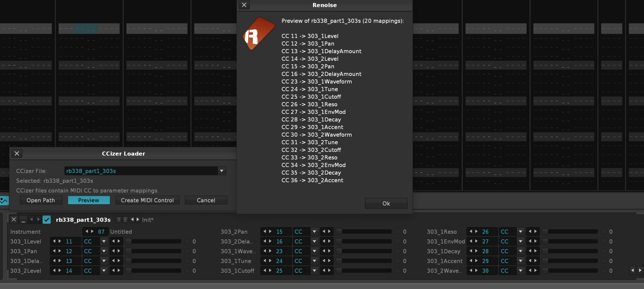Show previous device parameters page arrow
This screenshot has height=289, width=644.
click(x=633, y=270)
